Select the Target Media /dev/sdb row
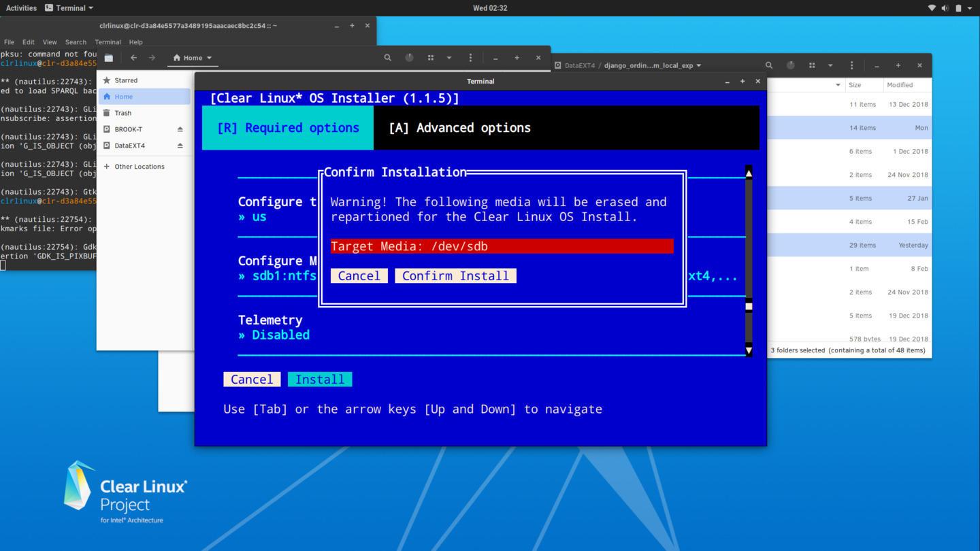Viewport: 980px width, 551px height. (502, 246)
